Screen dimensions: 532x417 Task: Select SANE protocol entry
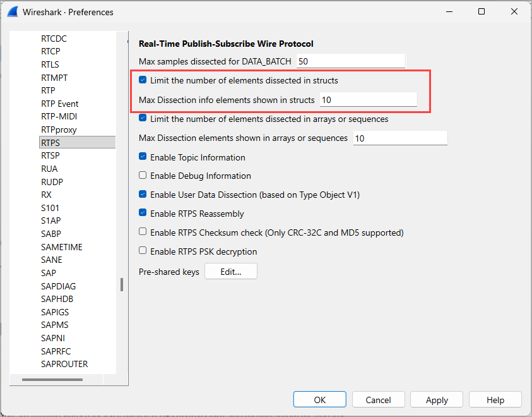point(52,260)
